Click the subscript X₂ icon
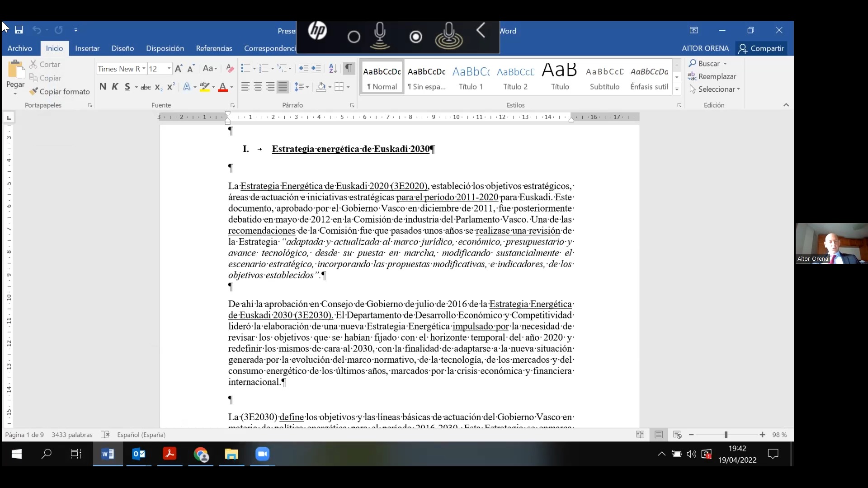The image size is (868, 488). tap(158, 87)
